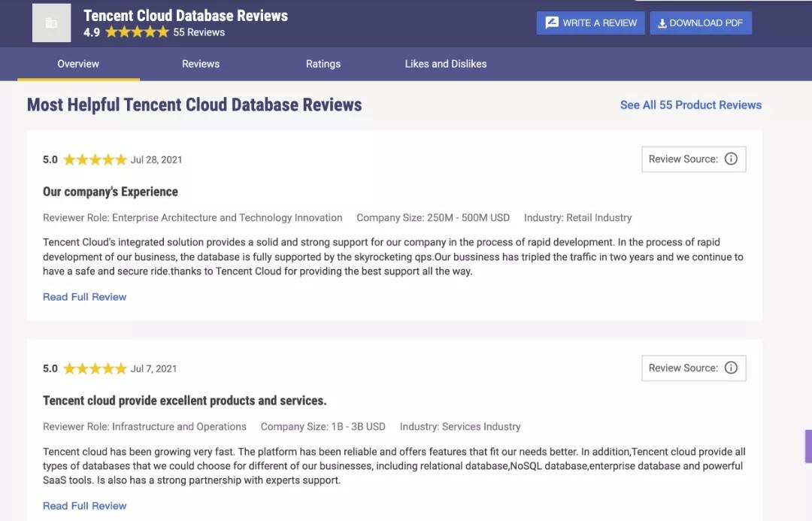Open the Overview tab
812x521 pixels.
pos(78,64)
